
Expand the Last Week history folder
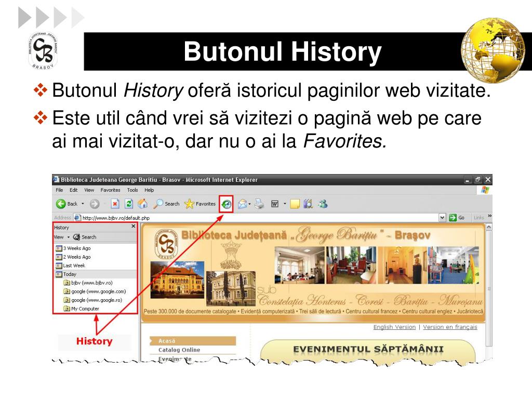pos(71,265)
